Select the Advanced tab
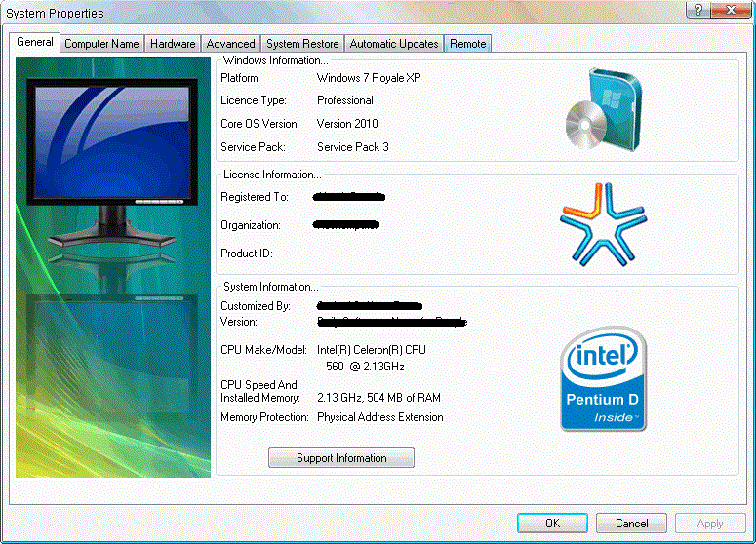Image resolution: width=756 pixels, height=544 pixels. point(230,44)
